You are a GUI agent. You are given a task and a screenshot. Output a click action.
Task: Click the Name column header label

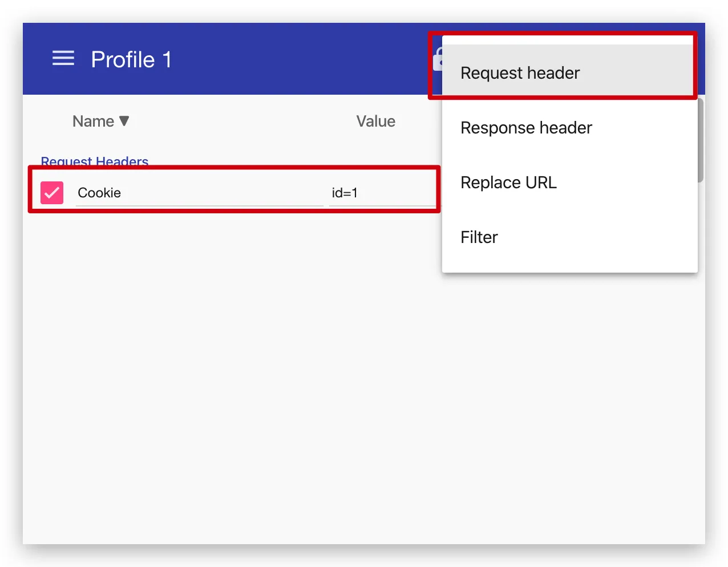[93, 121]
